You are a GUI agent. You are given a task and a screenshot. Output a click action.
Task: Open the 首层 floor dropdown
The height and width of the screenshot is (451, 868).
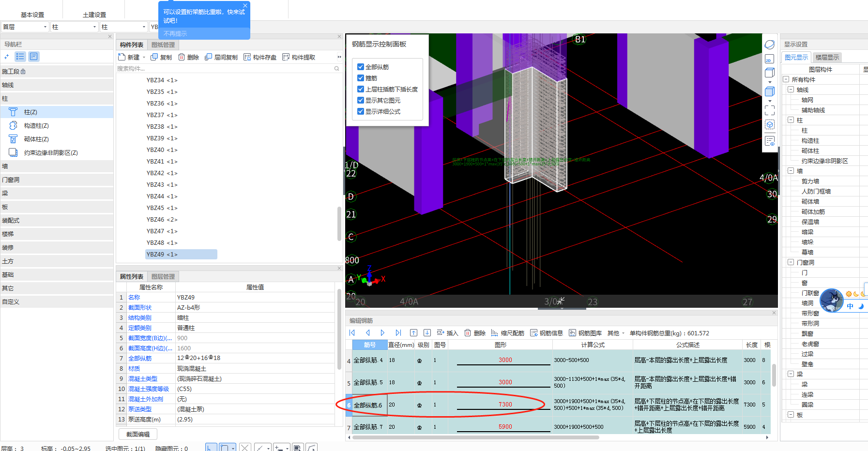pyautogui.click(x=25, y=27)
